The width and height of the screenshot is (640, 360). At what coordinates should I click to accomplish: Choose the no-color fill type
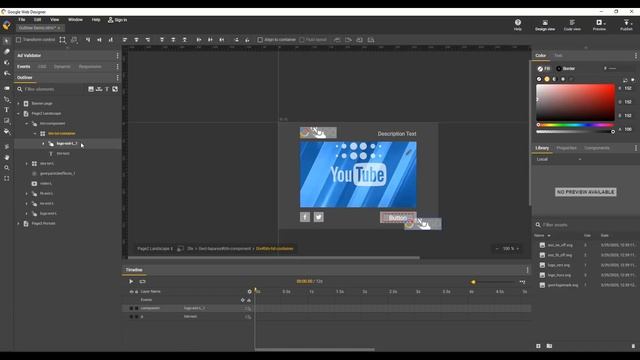[539, 79]
